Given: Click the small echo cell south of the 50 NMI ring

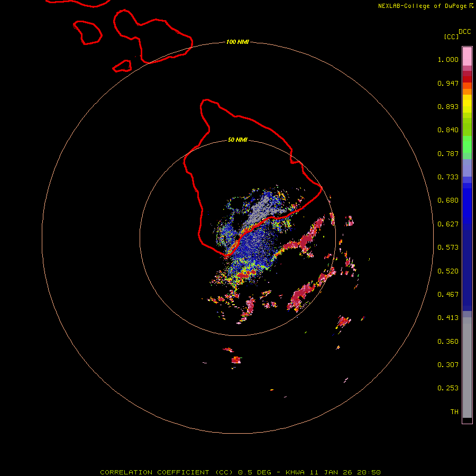Looking at the screenshot, I should [236, 360].
